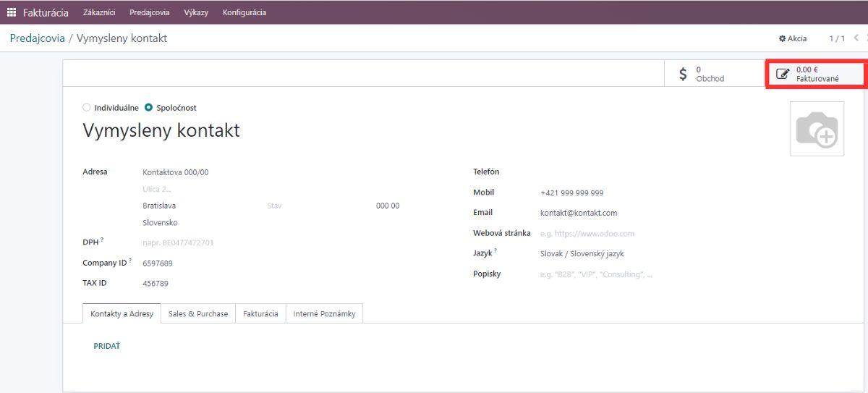868x393 pixels.
Task: Go to previous record arrow
Action: tap(856, 38)
